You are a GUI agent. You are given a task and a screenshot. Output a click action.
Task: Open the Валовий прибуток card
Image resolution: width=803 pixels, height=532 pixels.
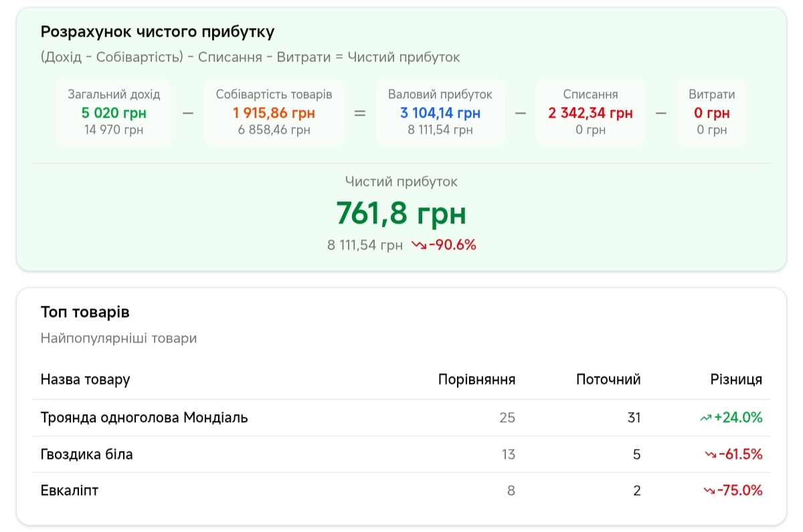click(x=440, y=112)
